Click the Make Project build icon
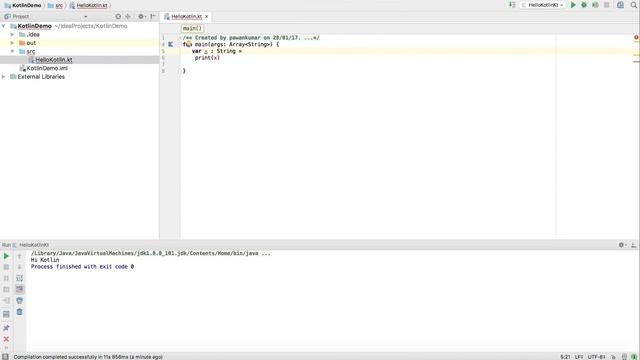The width and height of the screenshot is (640, 360). coord(512,5)
